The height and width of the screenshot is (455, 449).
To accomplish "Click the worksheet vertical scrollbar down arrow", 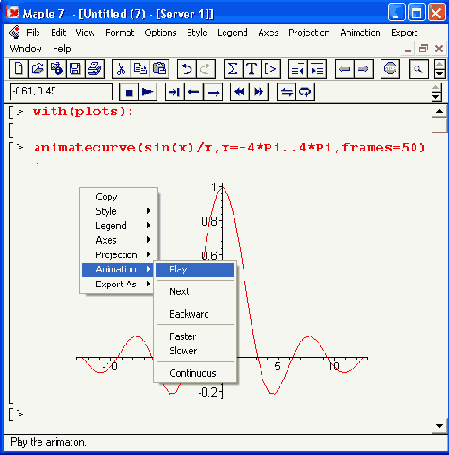I will click(439, 426).
